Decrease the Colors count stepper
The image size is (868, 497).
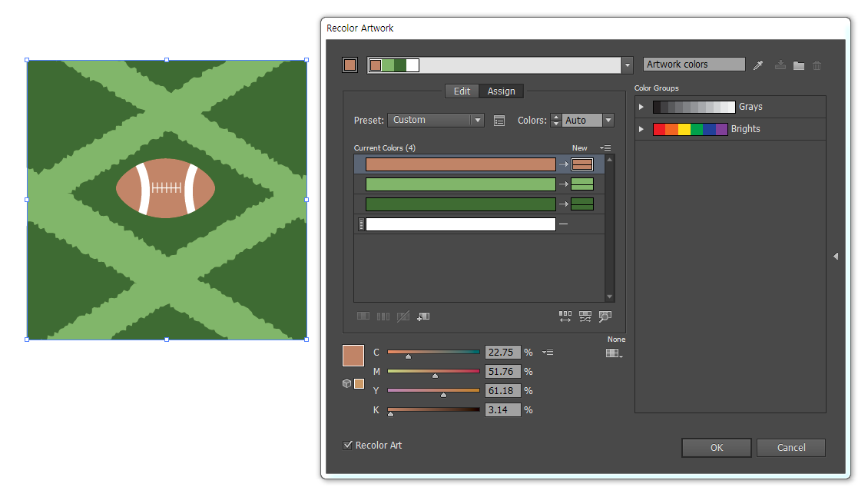coord(556,124)
